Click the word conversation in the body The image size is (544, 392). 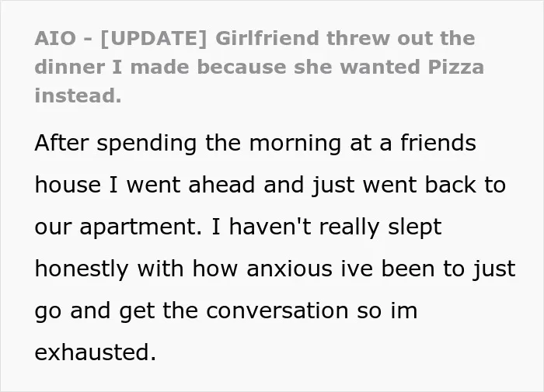click(277, 310)
